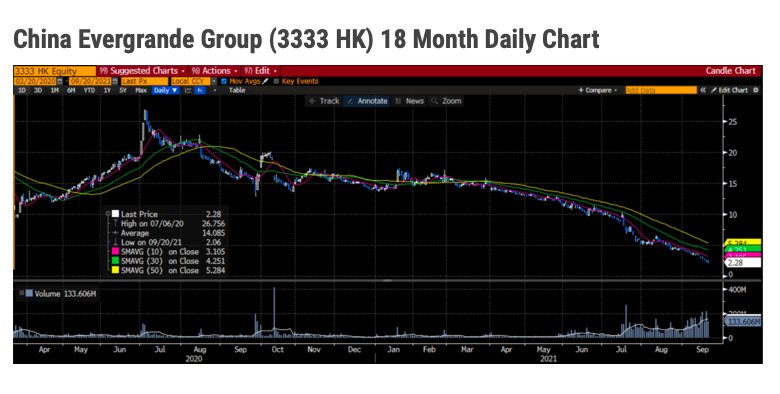Click the Zoom magnifier button
The image size is (780, 394).
446,101
